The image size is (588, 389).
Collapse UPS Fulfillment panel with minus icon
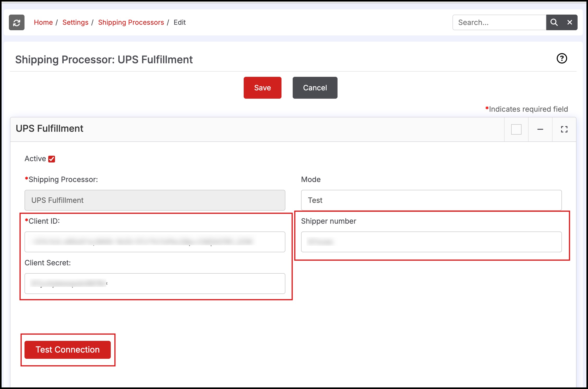pyautogui.click(x=540, y=129)
